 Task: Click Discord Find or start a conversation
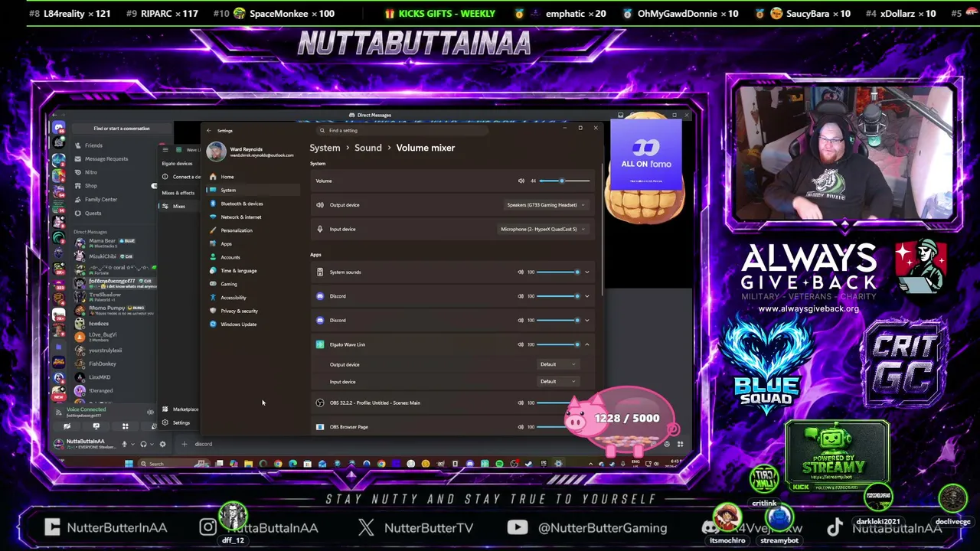point(121,129)
